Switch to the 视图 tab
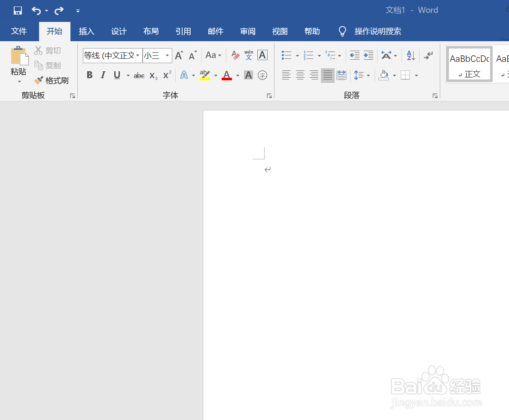The height and width of the screenshot is (420, 509). [x=280, y=31]
